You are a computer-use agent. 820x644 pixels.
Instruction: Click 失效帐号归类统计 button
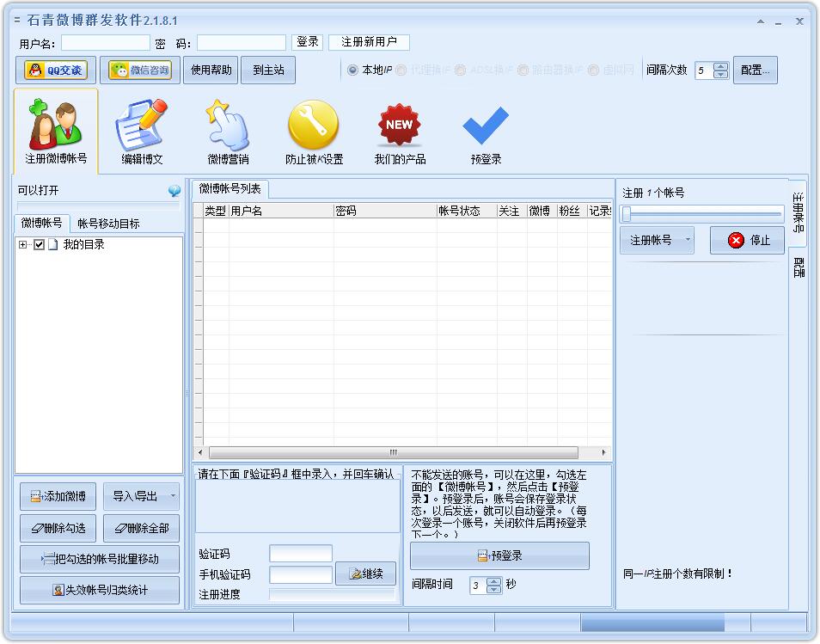pos(100,590)
